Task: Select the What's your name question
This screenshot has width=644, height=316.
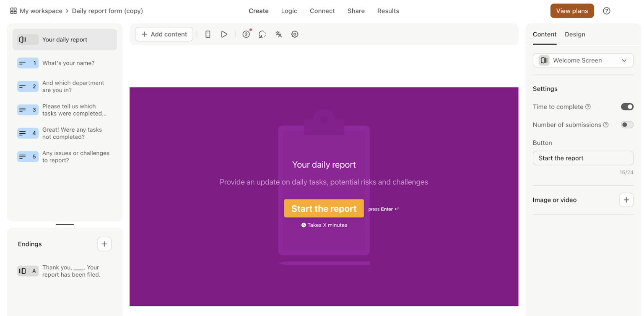Action: 64,63
